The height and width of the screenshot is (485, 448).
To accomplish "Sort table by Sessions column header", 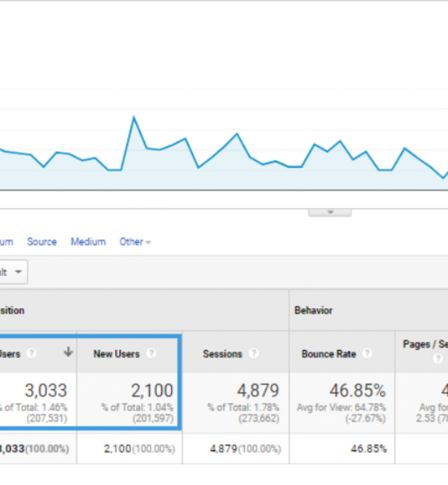I will click(223, 354).
